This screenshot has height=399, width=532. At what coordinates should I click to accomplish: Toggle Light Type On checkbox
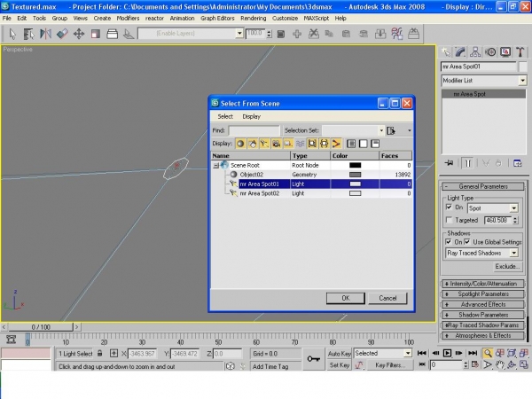click(449, 207)
